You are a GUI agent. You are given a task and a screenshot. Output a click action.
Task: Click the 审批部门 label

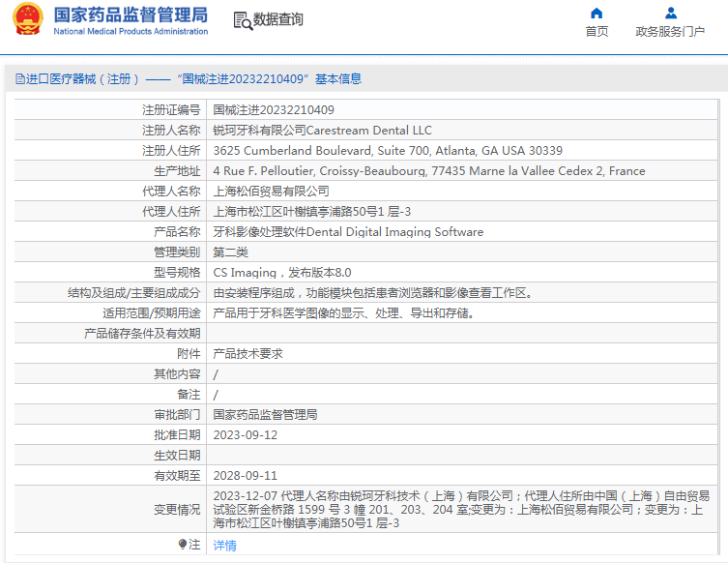tap(177, 415)
